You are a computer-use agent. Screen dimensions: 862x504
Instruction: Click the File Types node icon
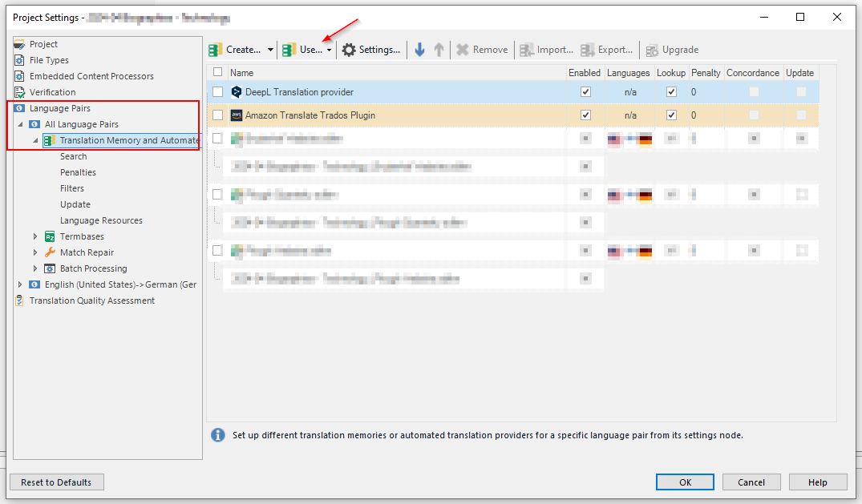click(x=19, y=60)
